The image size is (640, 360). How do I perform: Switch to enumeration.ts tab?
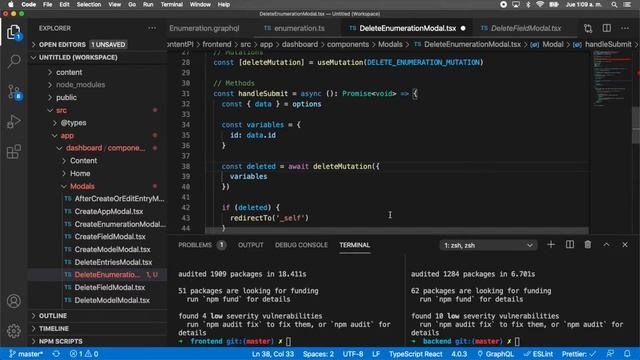[x=299, y=28]
